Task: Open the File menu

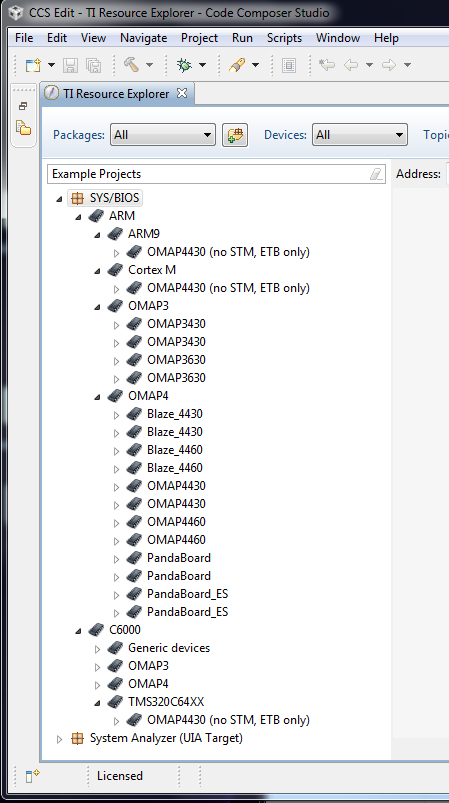Action: tap(24, 38)
